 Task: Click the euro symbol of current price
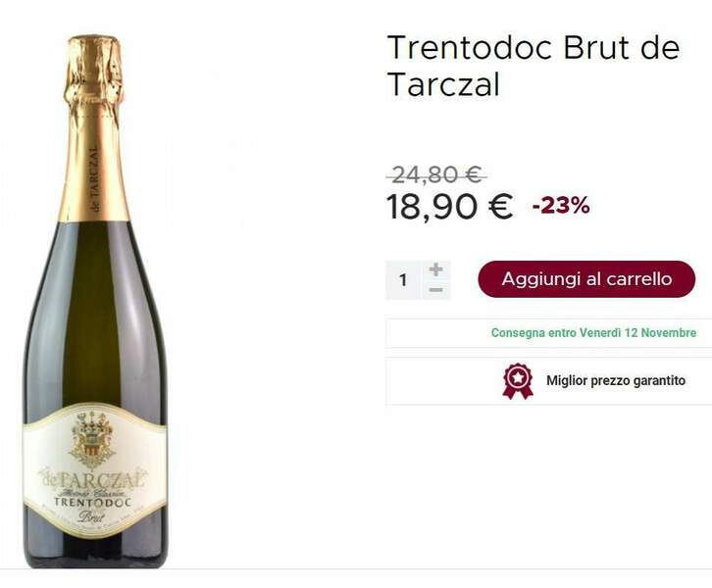(500, 207)
